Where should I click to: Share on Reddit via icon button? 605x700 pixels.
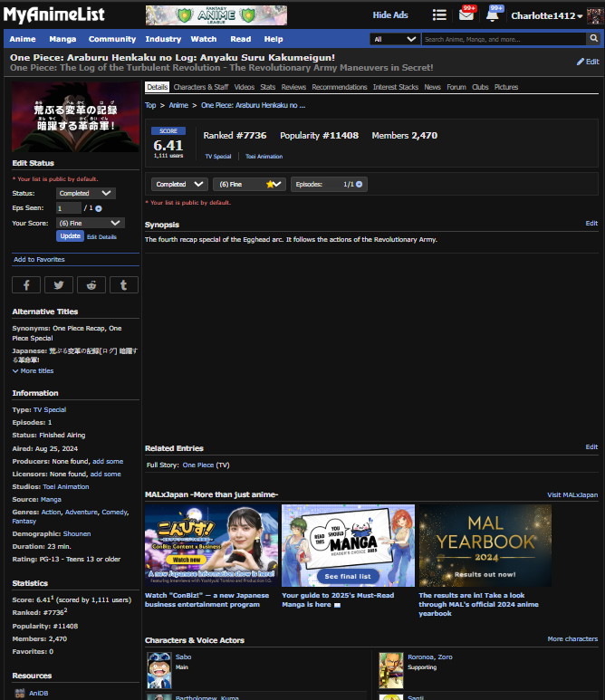pos(91,284)
